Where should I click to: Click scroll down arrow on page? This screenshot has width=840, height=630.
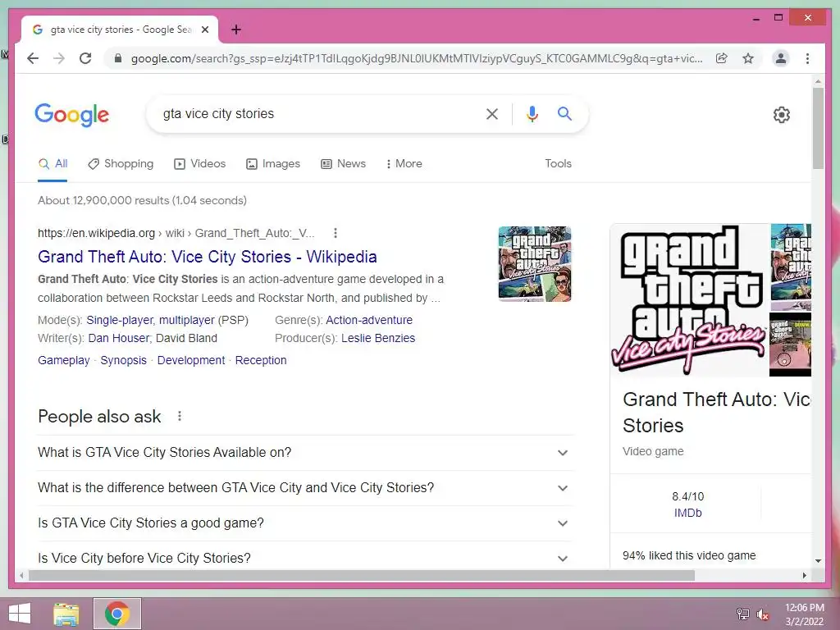pyautogui.click(x=818, y=561)
